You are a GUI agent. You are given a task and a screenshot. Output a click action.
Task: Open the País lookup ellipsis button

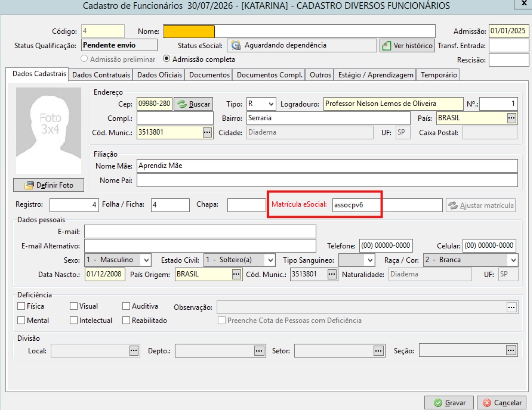512,118
